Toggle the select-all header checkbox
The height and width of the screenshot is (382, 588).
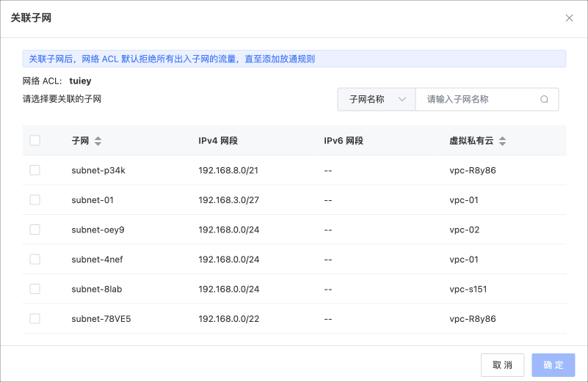coord(35,141)
